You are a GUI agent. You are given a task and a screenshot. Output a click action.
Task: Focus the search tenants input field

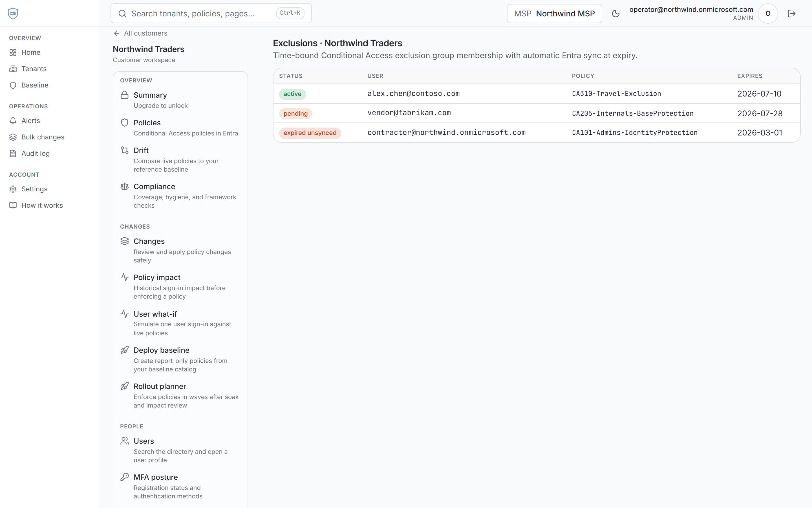point(211,14)
